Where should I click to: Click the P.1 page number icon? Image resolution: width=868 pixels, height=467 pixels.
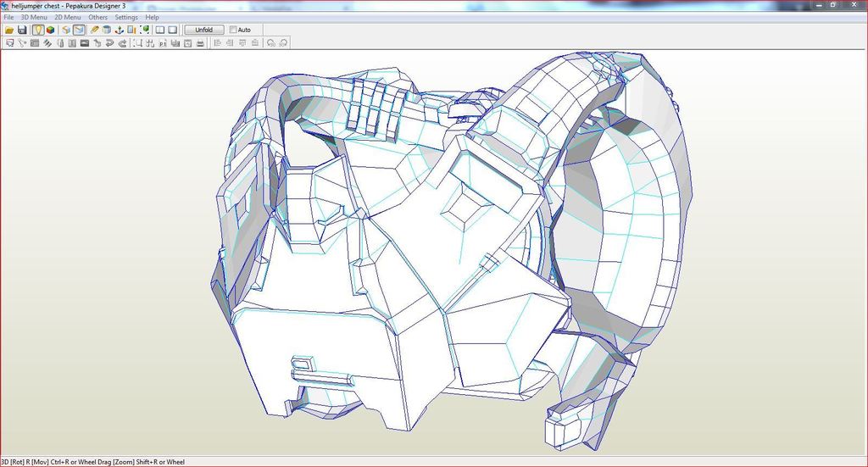pyautogui.click(x=163, y=43)
